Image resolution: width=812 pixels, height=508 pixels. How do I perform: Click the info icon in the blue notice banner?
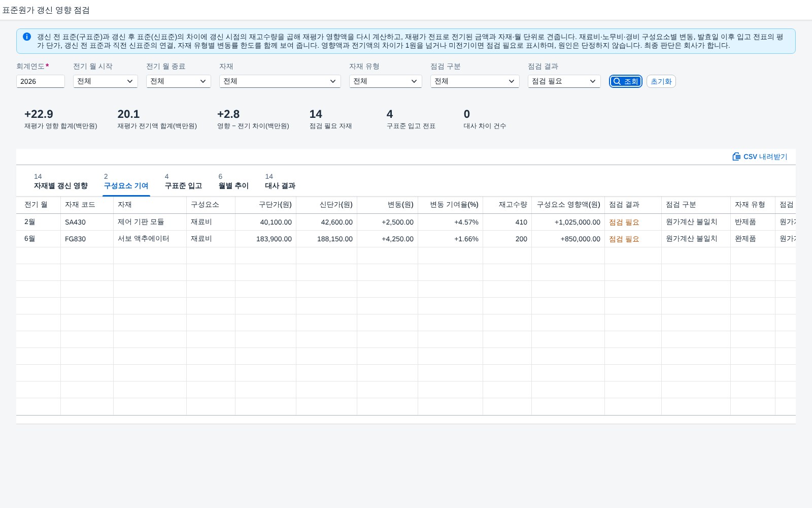click(27, 37)
